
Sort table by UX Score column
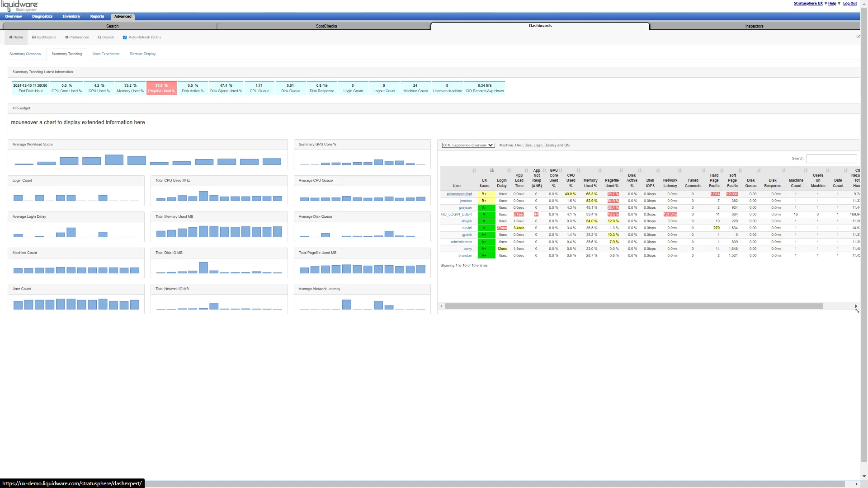click(492, 170)
